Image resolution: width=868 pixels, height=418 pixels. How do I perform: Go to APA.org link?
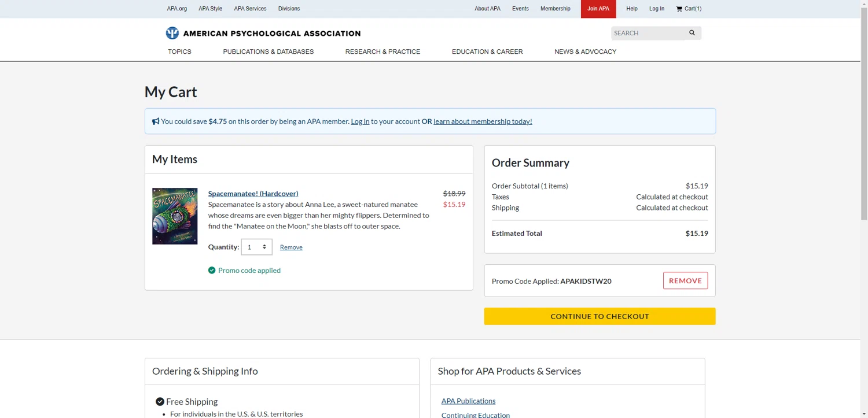pyautogui.click(x=177, y=9)
